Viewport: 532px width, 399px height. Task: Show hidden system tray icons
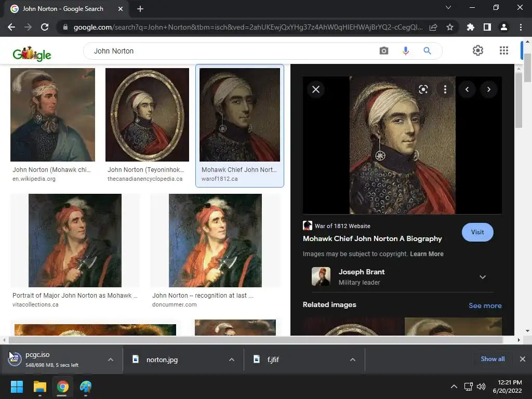click(454, 387)
